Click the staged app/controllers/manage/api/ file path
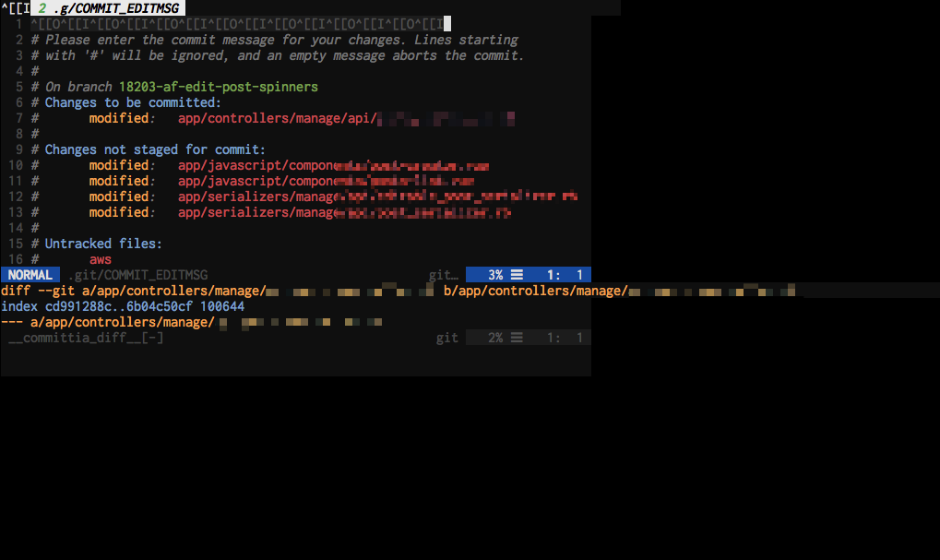The height and width of the screenshot is (560, 940). (x=346, y=118)
